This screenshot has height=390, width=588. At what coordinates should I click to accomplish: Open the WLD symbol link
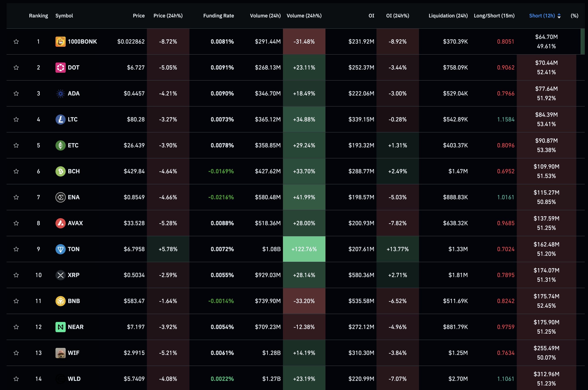74,379
